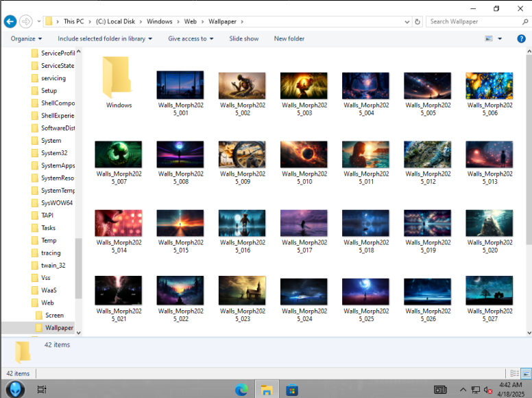
Task: Select the Tasks folder in tree
Action: [48, 228]
